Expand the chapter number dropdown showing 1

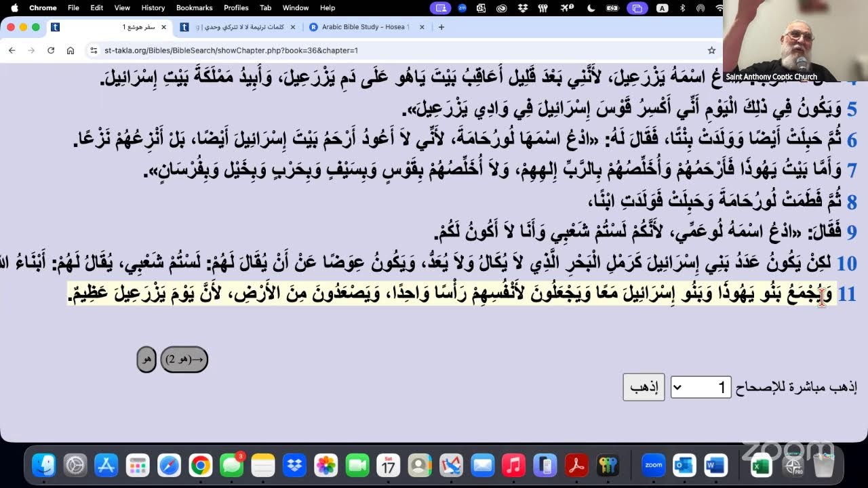701,387
